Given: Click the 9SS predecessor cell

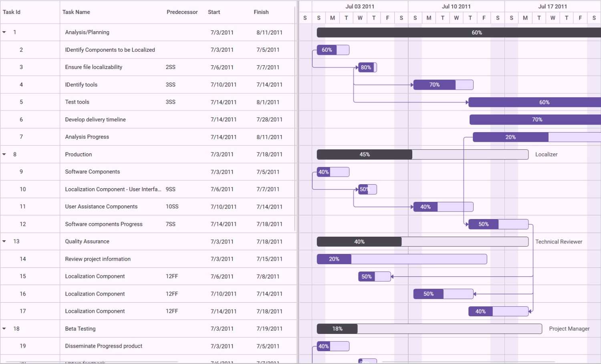Looking at the screenshot, I should pyautogui.click(x=171, y=189).
